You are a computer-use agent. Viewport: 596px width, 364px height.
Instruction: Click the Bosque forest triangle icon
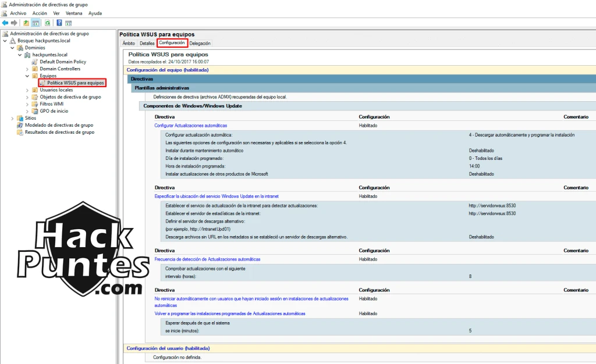pos(13,41)
